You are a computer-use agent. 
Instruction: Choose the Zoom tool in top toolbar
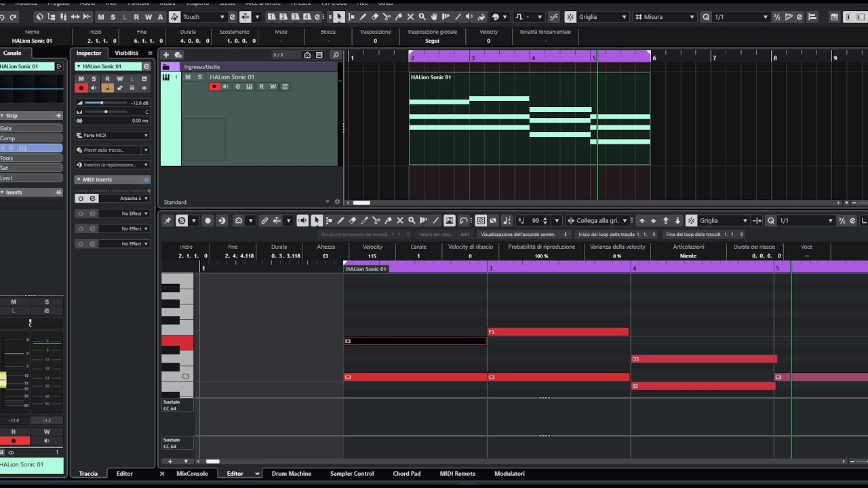pyautogui.click(x=422, y=17)
